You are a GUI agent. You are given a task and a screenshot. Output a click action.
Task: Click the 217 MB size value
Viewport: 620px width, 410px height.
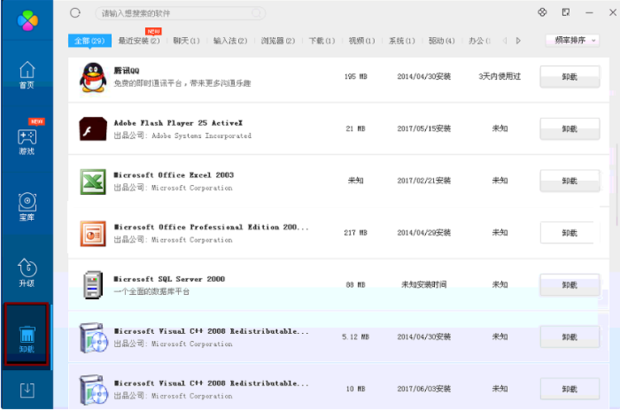355,232
